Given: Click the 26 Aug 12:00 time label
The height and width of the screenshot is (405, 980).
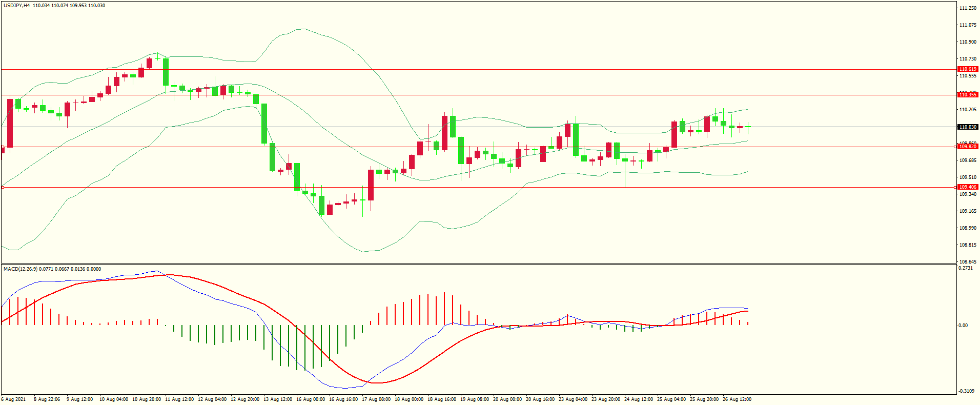Looking at the screenshot, I should (x=737, y=399).
